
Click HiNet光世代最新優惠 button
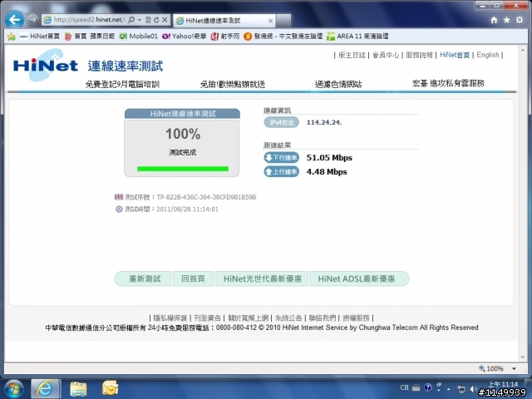click(262, 279)
